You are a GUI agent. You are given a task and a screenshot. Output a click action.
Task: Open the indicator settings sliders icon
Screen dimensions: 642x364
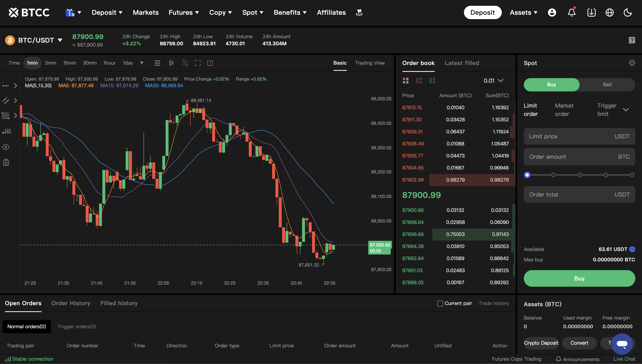point(185,63)
